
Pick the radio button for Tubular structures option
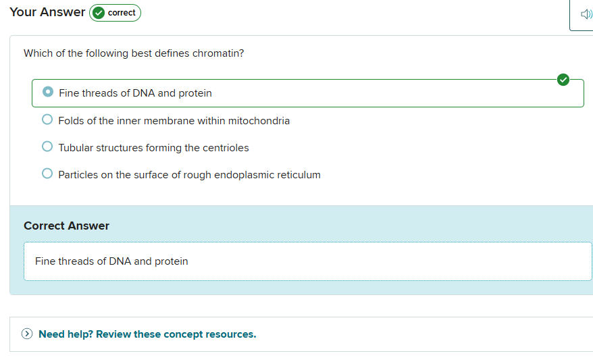tap(47, 147)
